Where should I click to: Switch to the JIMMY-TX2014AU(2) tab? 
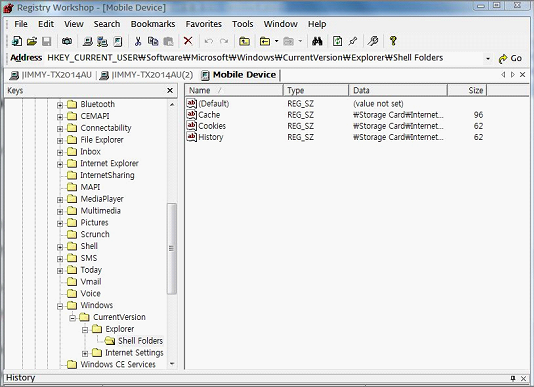[146, 75]
